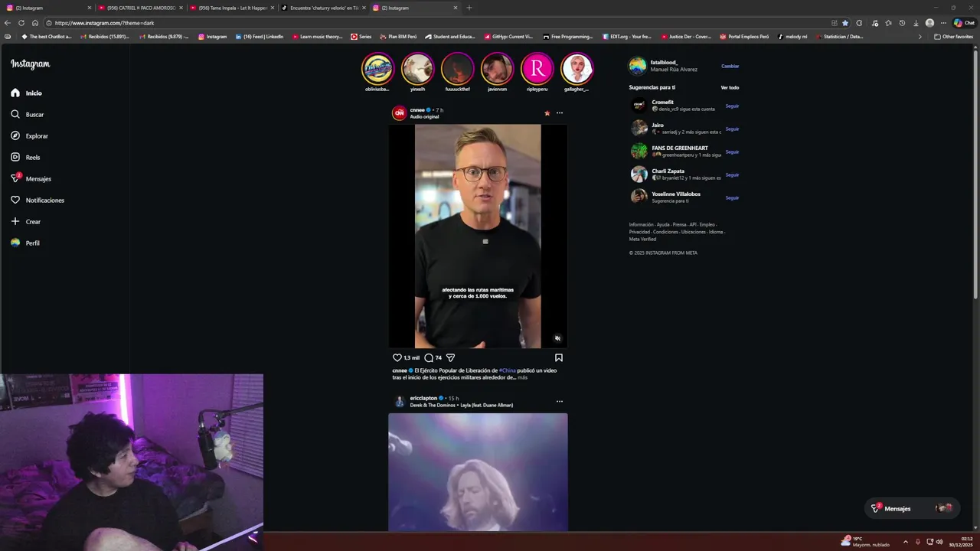Go back in browser history
Viewport: 980px width, 551px height.
[x=8, y=23]
